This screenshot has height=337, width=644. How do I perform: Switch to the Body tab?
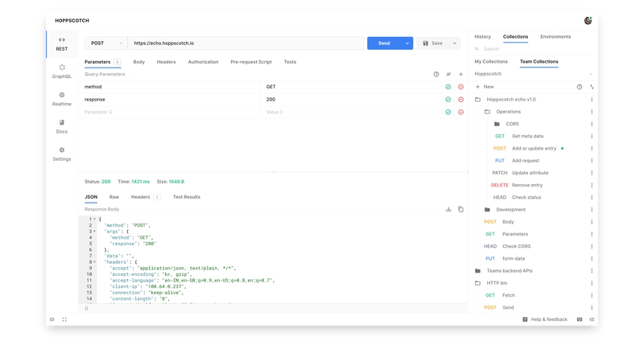pos(138,62)
